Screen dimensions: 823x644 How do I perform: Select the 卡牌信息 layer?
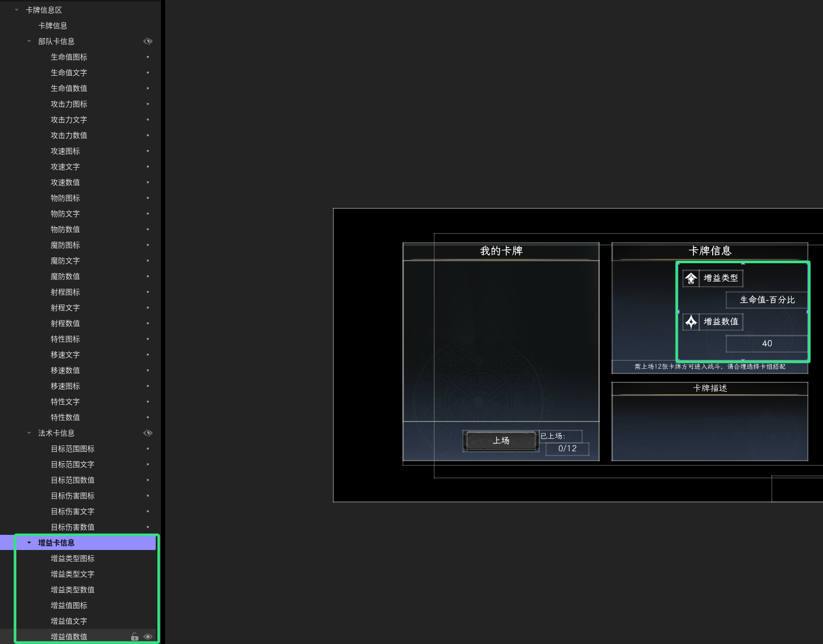tap(53, 26)
